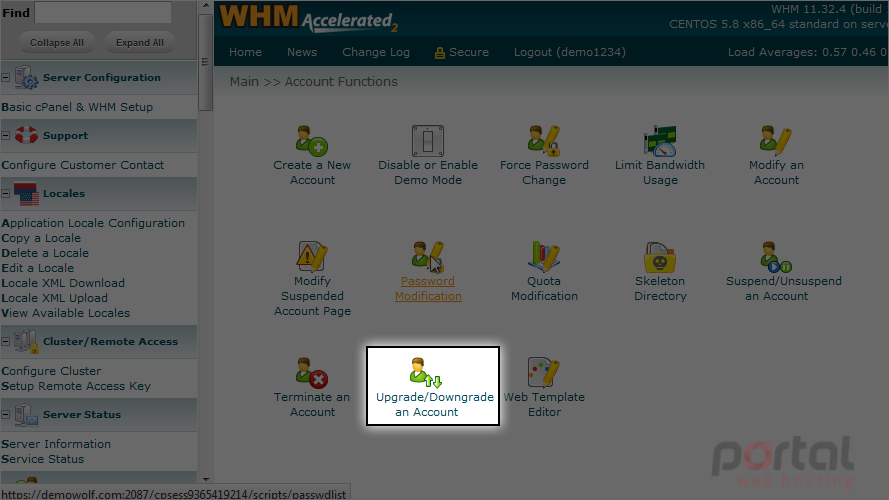The width and height of the screenshot is (889, 500).
Task: Click the sidebar scrollbar up arrow
Action: tap(206, 6)
